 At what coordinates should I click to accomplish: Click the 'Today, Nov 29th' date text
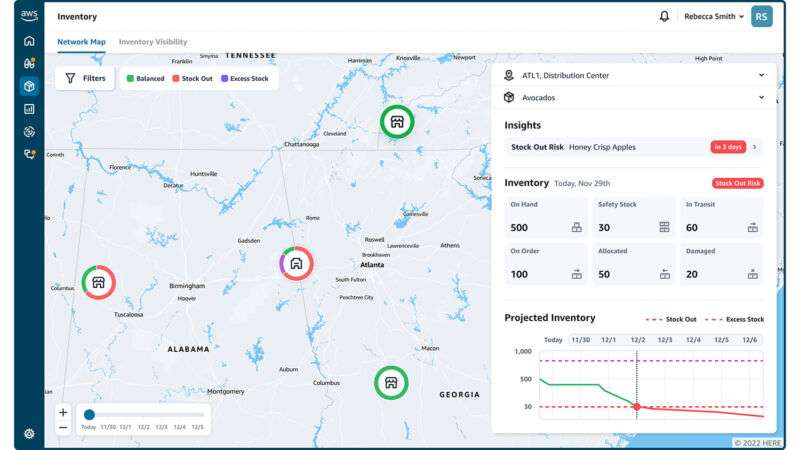pyautogui.click(x=582, y=183)
